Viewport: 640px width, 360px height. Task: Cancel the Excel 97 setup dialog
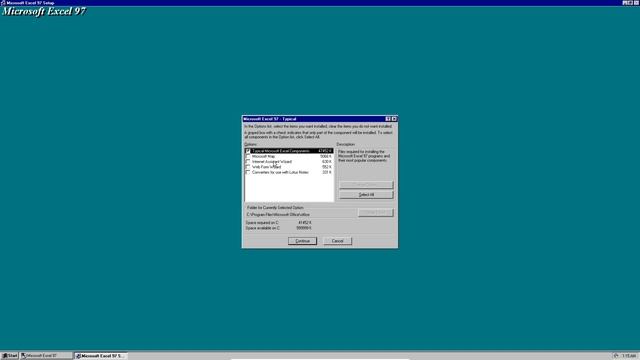[337, 241]
